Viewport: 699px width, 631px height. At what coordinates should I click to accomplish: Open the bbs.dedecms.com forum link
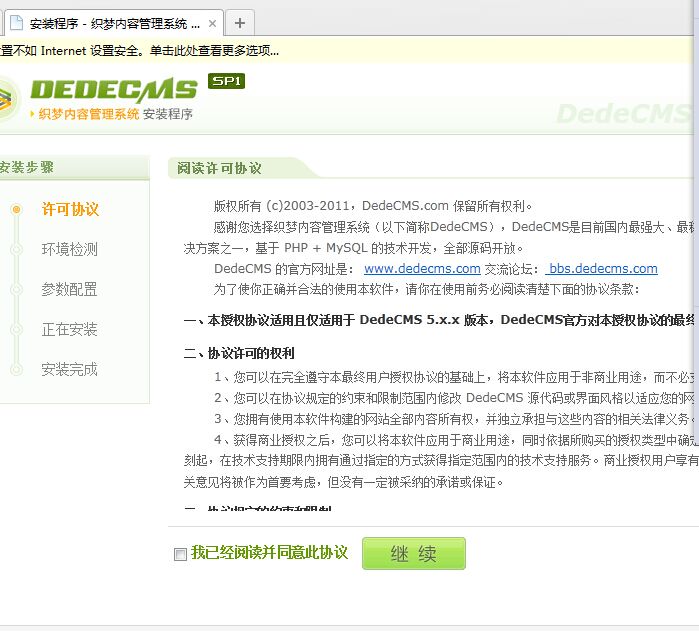[602, 269]
